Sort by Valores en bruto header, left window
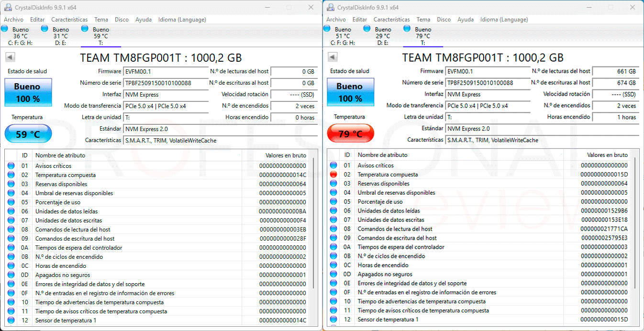Image resolution: width=644 pixels, height=331 pixels. point(278,155)
